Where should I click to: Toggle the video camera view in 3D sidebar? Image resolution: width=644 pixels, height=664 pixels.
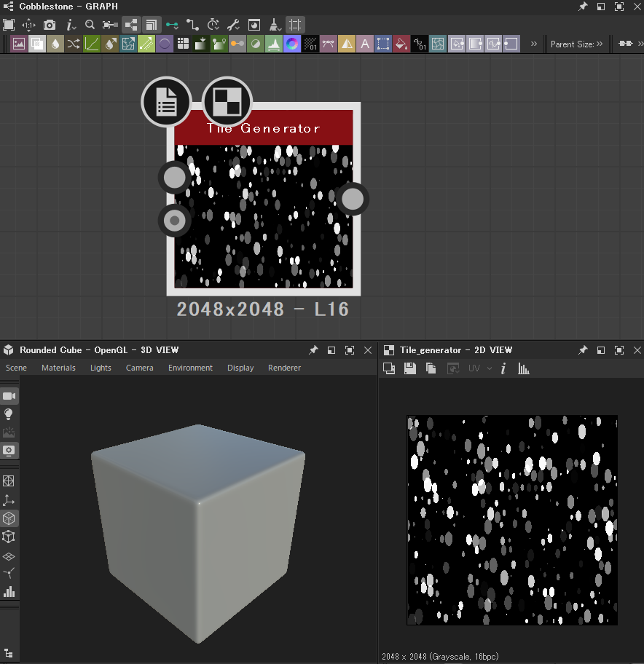[x=9, y=396]
